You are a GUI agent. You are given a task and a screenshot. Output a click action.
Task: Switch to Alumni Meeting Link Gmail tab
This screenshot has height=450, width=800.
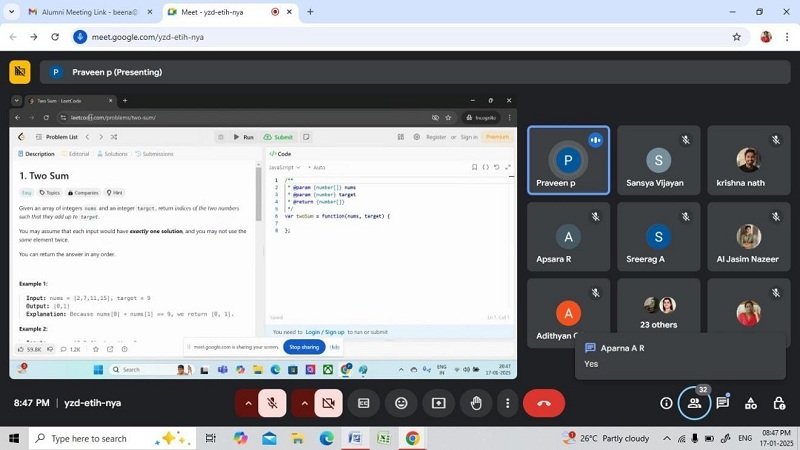(91, 12)
